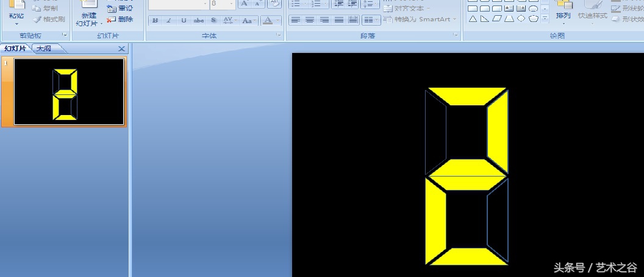Viewport: 644px width, 277px height.
Task: Open the 对齐文本 align text menu
Action: coord(407,8)
